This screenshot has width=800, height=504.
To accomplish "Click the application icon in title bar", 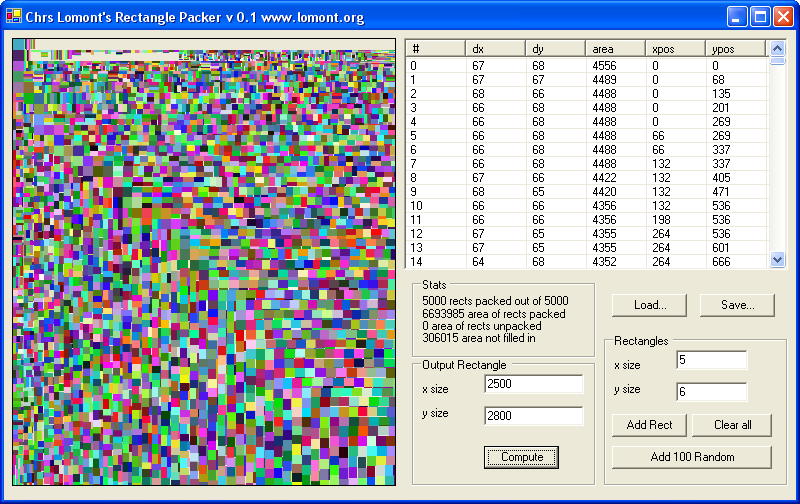I will [13, 17].
